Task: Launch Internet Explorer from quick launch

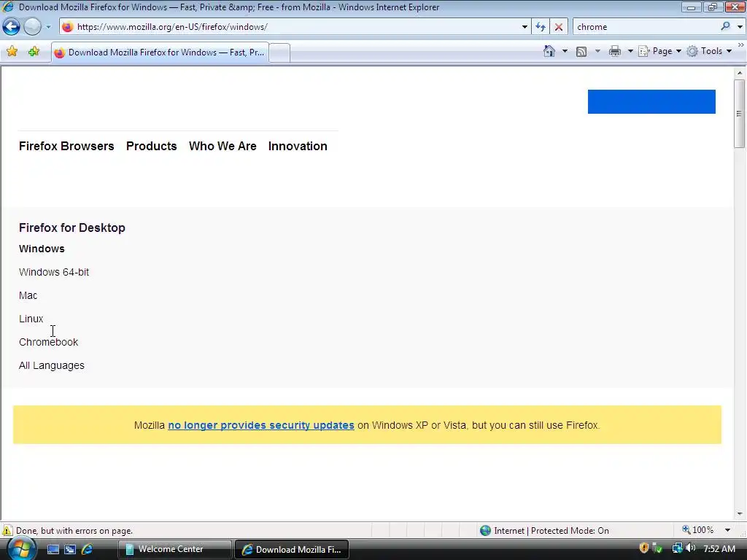Action: [87, 550]
